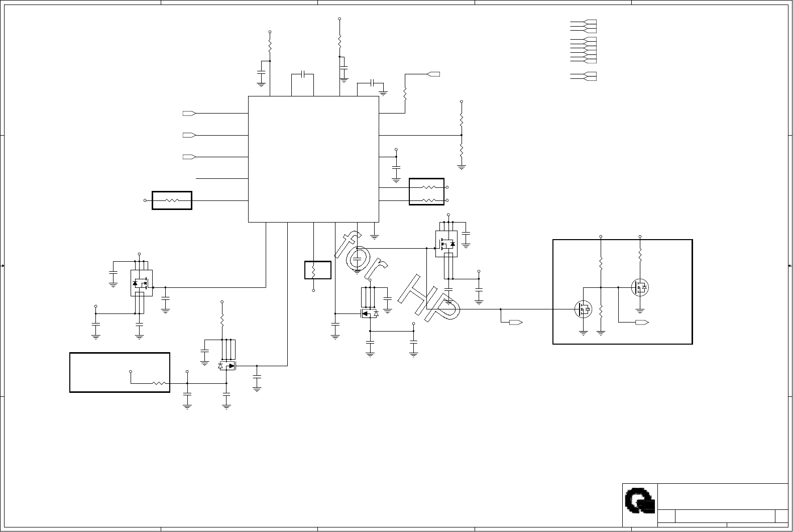Select the upper-right circled MOSFET in the right box

click(640, 287)
